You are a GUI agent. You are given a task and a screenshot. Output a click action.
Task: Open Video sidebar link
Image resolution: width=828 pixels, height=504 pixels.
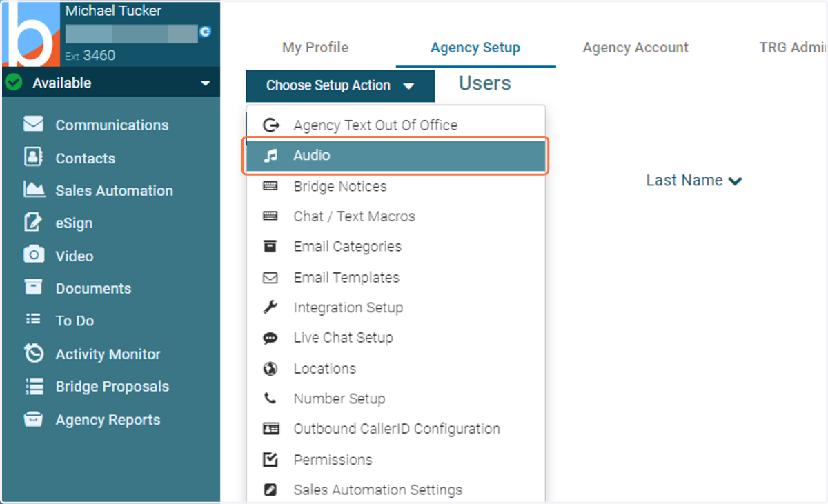[x=75, y=256]
